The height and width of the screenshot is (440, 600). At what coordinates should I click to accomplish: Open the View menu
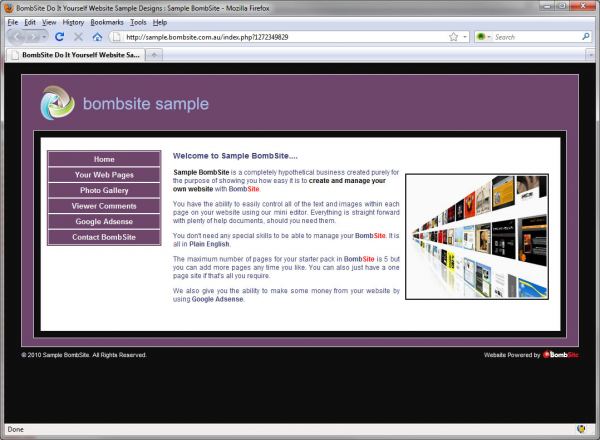pos(49,22)
